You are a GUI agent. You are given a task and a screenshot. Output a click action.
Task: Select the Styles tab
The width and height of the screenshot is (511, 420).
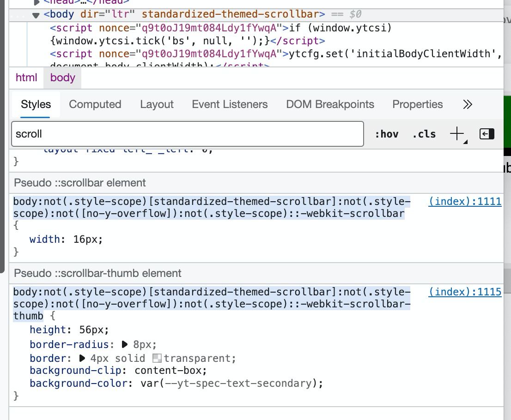36,104
